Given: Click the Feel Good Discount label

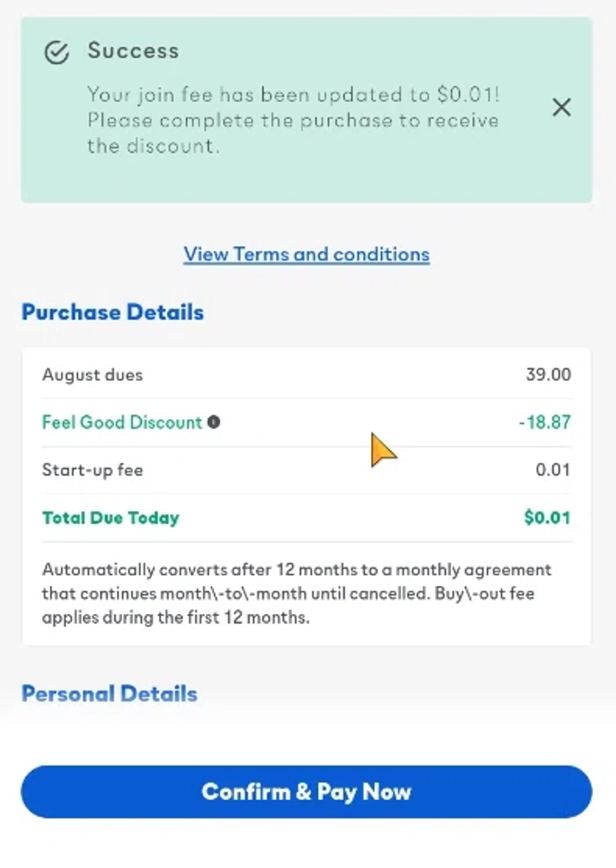Looking at the screenshot, I should [122, 422].
